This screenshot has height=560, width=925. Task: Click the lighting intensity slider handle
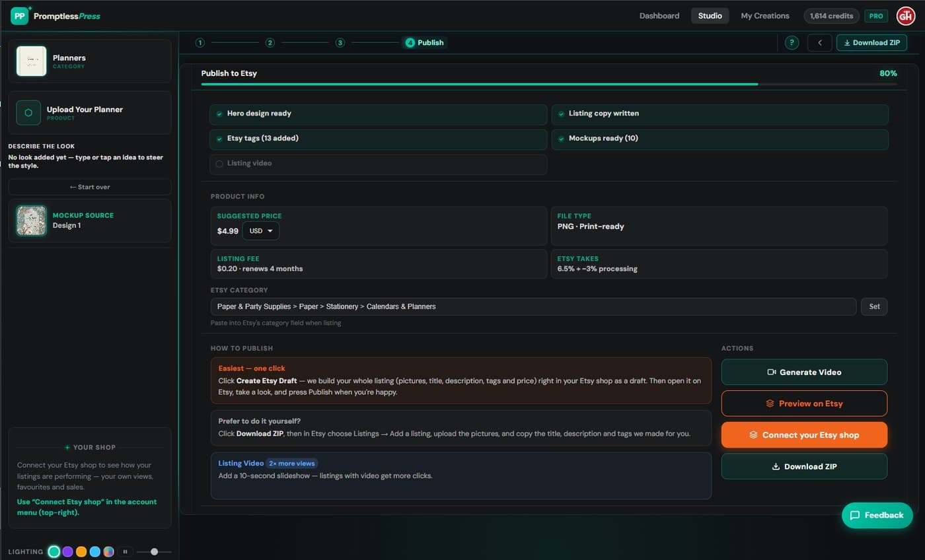coord(154,551)
